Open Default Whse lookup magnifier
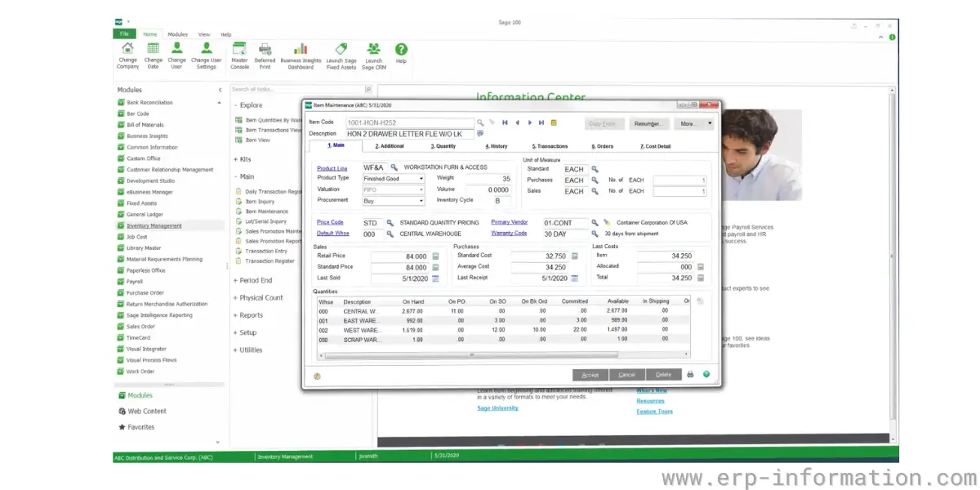The width and height of the screenshot is (980, 490). coord(390,234)
